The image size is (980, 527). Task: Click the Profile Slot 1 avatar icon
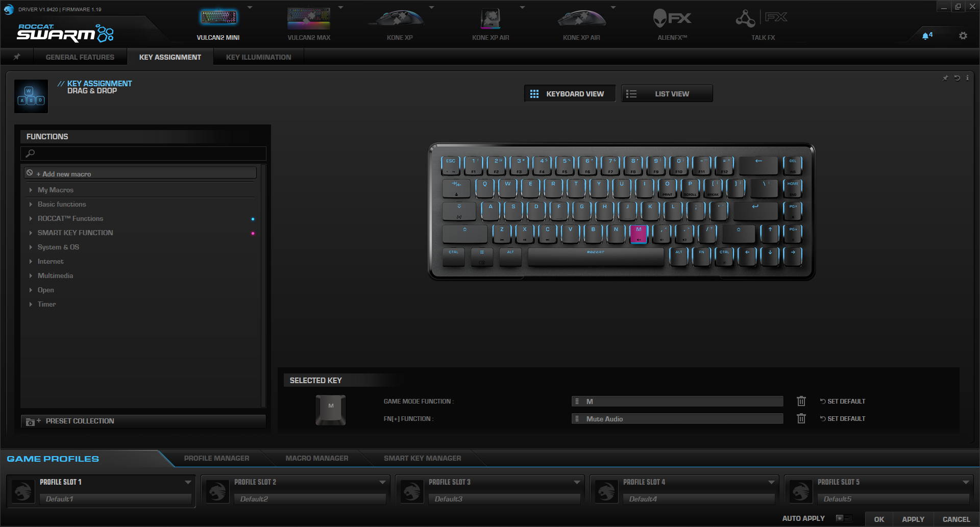click(x=23, y=492)
